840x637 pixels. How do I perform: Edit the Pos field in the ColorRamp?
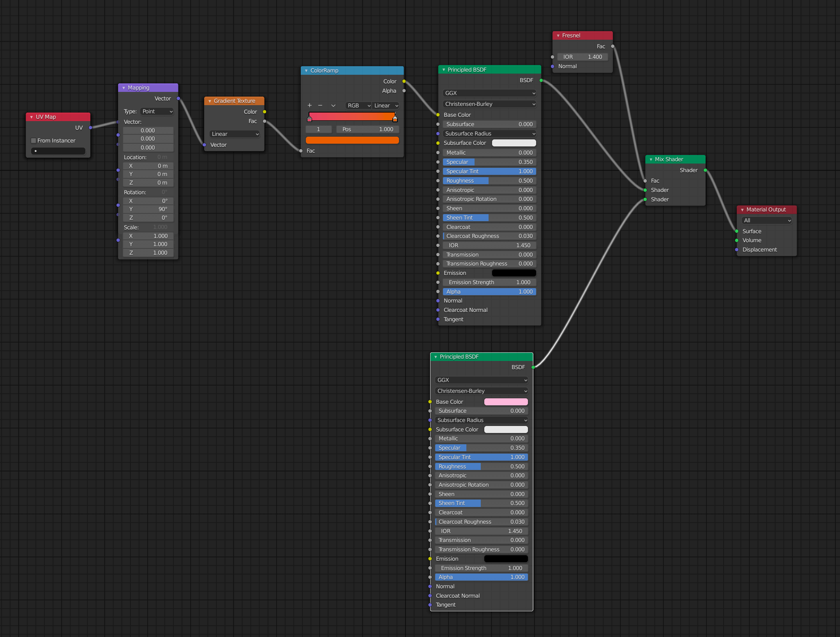click(x=366, y=129)
